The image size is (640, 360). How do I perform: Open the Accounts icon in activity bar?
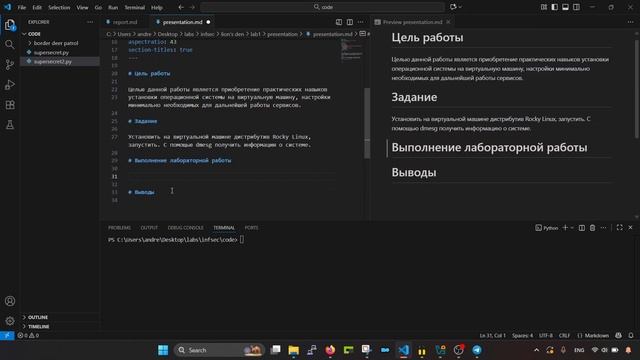coord(10,301)
